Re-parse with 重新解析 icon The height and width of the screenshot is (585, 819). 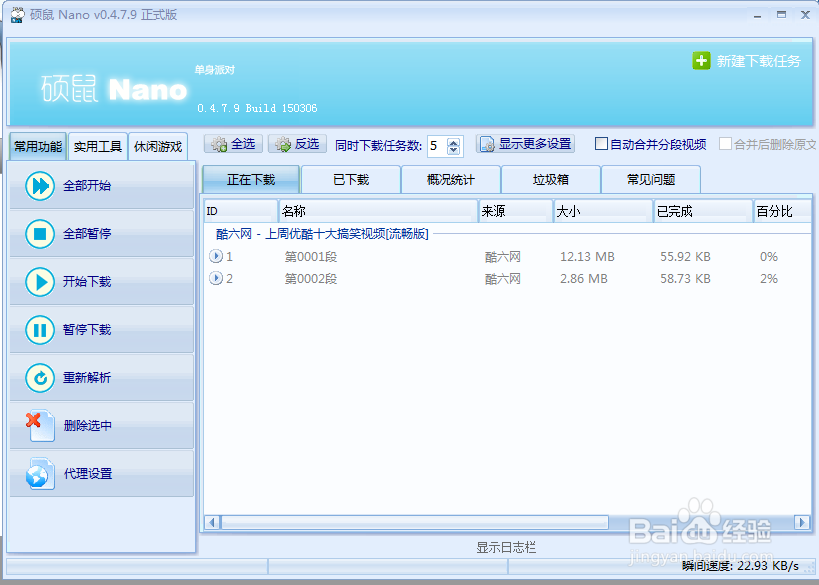point(40,378)
